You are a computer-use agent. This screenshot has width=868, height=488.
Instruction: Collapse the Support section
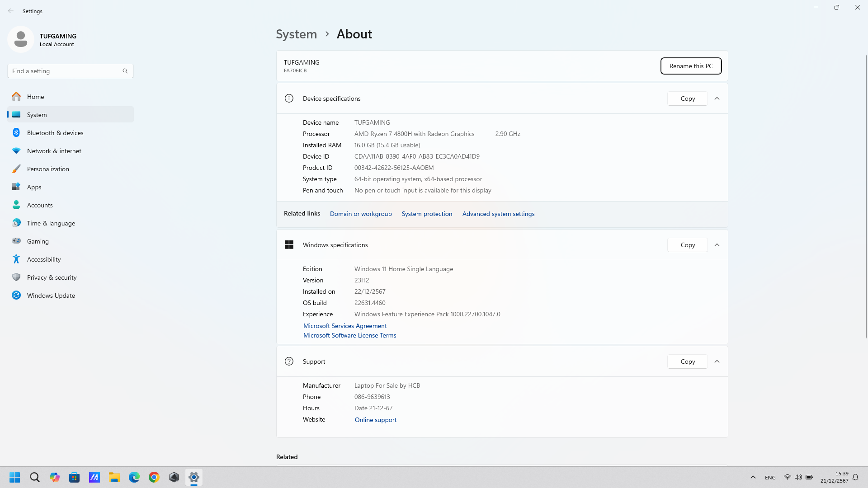coord(717,361)
